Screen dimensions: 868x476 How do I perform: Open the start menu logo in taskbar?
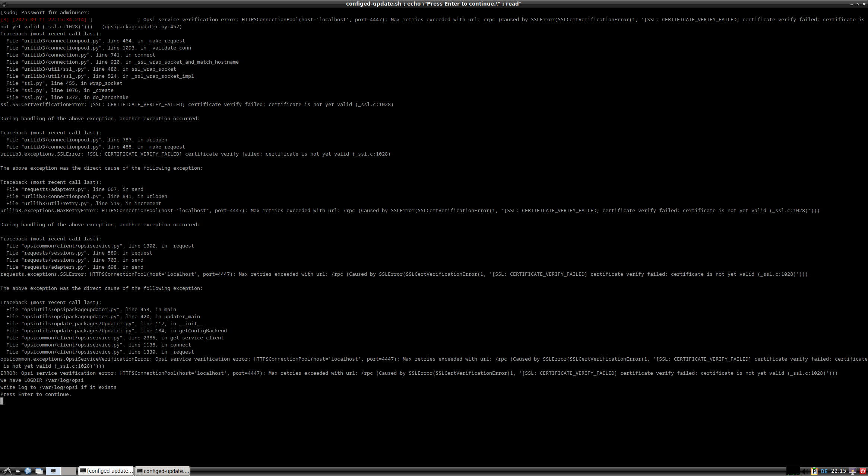click(x=6, y=471)
